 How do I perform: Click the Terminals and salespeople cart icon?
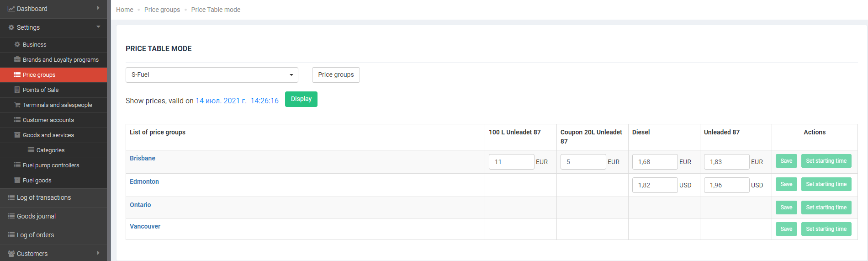click(x=17, y=105)
